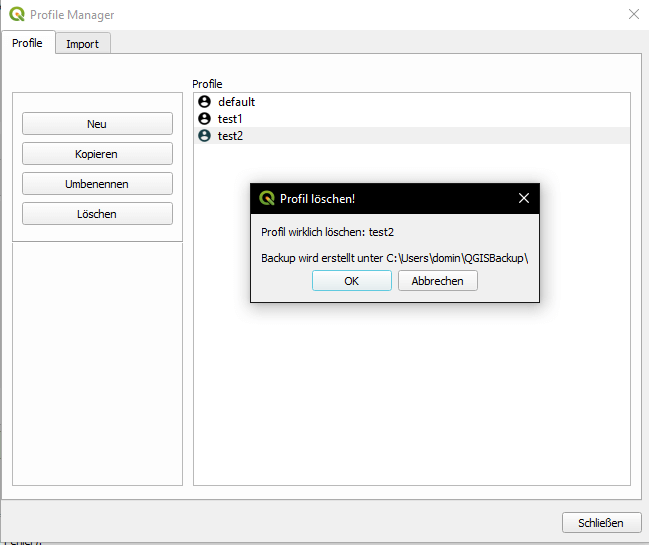Close the Profil löschen dialog with X
The width and height of the screenshot is (649, 545).
[523, 198]
